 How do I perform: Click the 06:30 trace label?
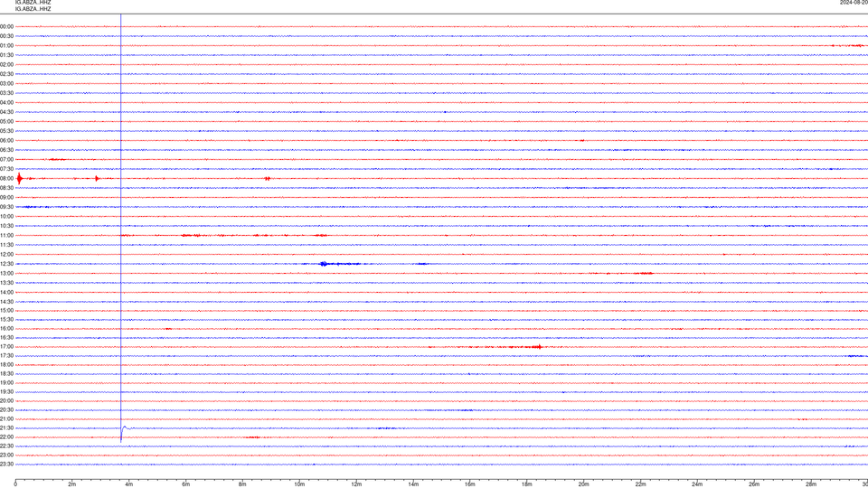pos(6,150)
